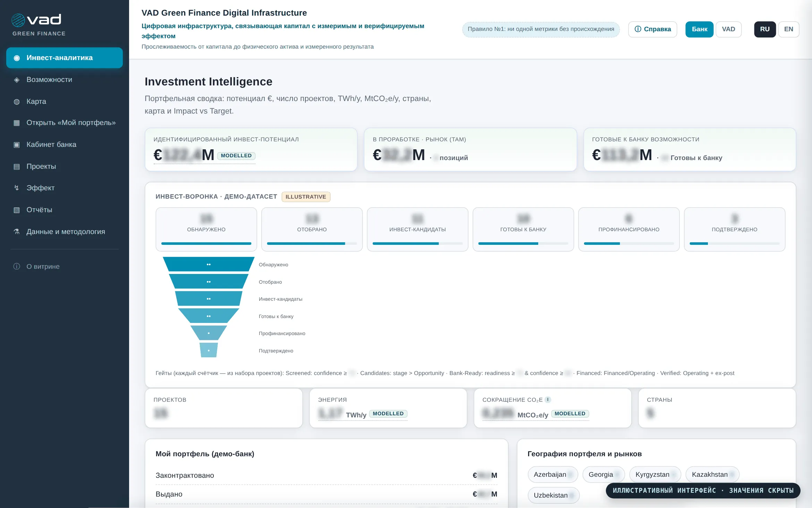This screenshot has width=812, height=508.
Task: Click the Карта globe icon
Action: [x=17, y=102]
